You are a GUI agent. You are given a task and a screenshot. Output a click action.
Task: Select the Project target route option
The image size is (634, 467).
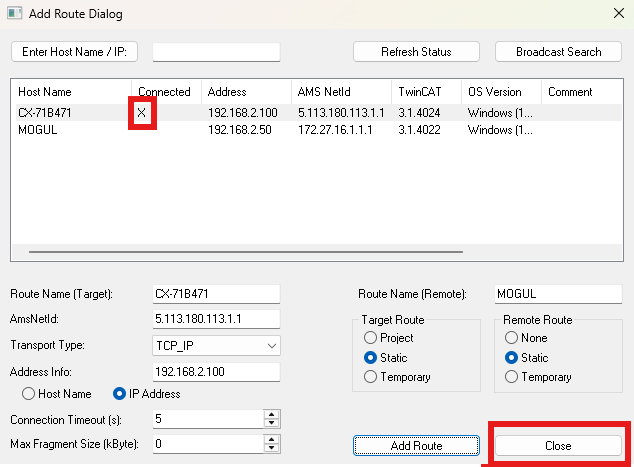tap(371, 338)
